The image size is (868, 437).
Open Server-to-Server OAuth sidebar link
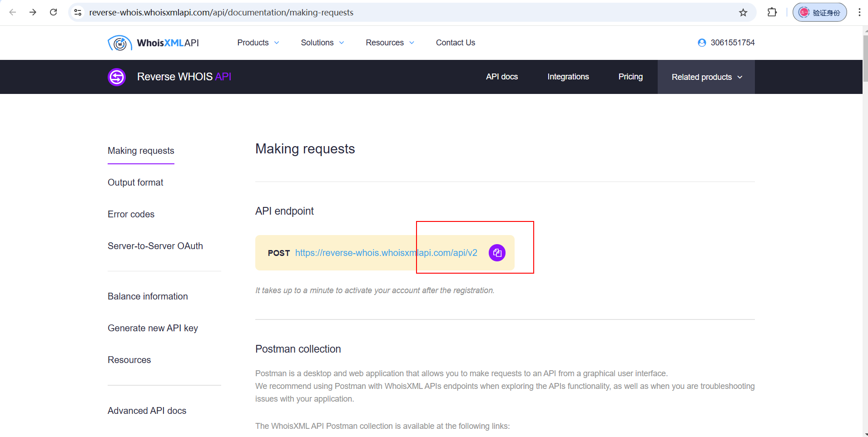pos(155,246)
